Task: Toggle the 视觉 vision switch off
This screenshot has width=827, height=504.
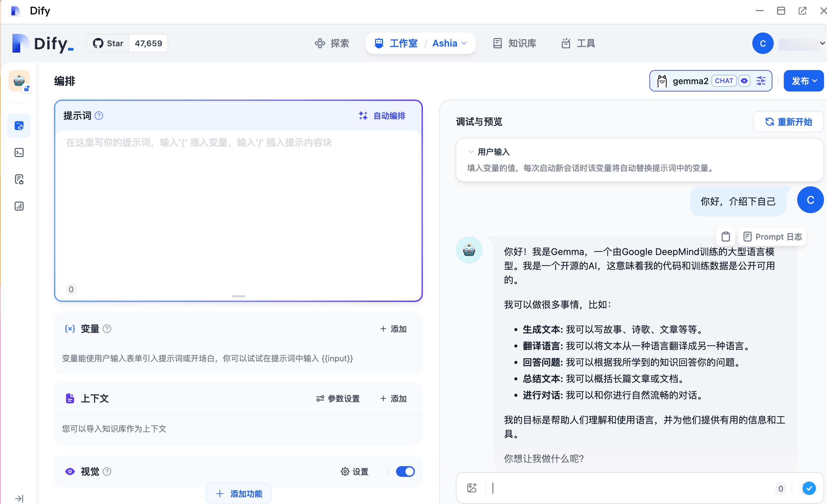Action: pyautogui.click(x=405, y=471)
